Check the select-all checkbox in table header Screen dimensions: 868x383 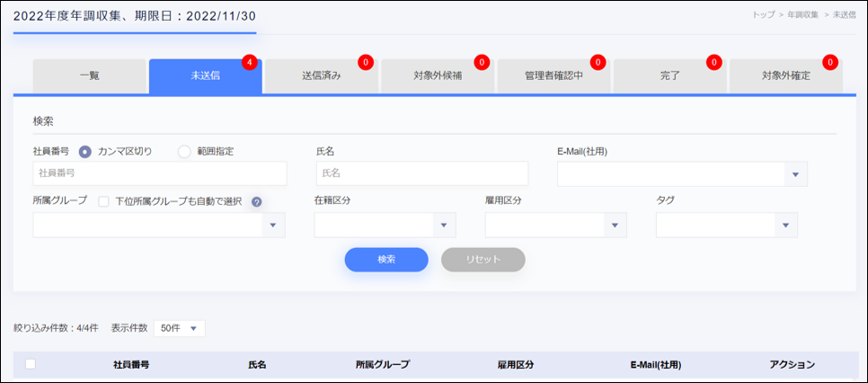pyautogui.click(x=31, y=364)
